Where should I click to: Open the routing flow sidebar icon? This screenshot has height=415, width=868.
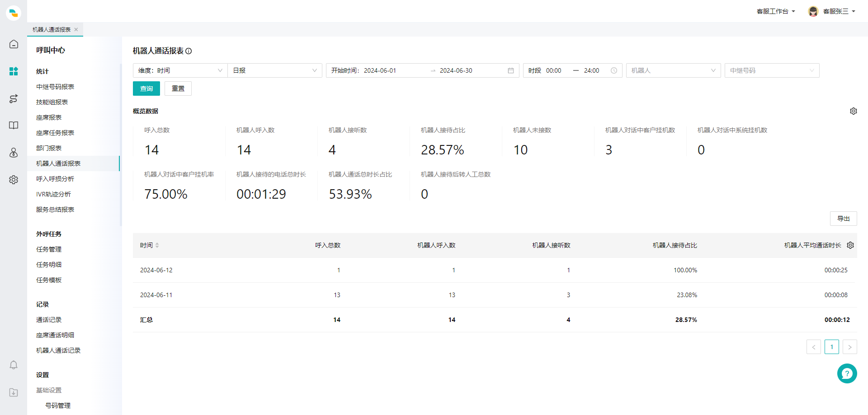(14, 98)
